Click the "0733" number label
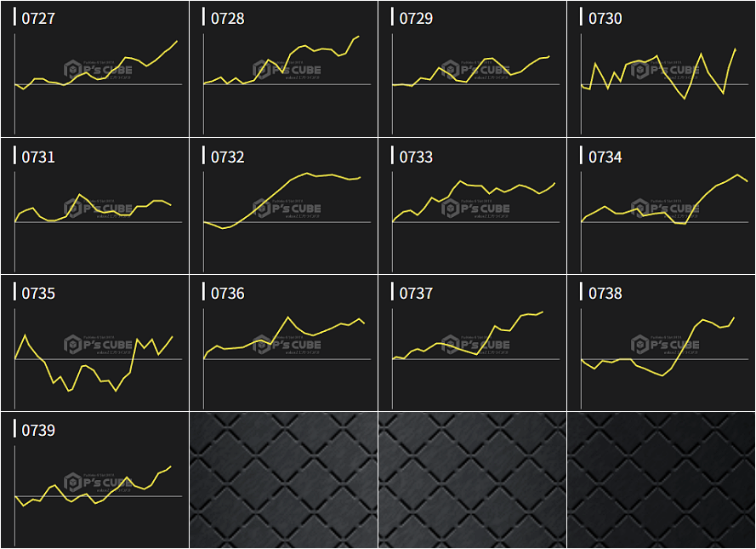756x549 pixels. [416, 157]
